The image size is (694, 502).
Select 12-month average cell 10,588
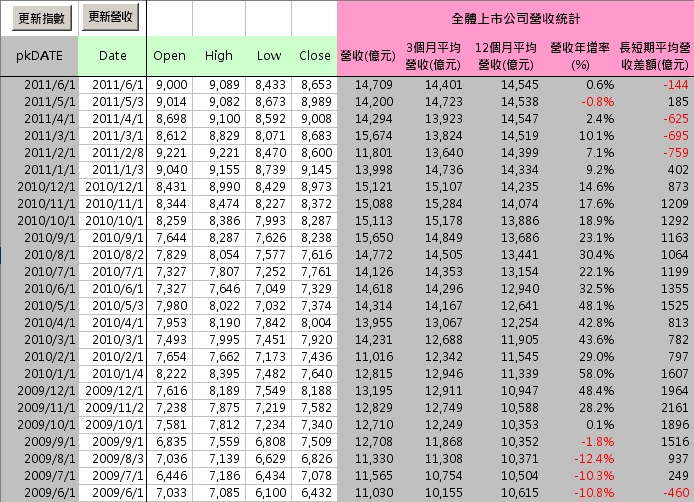click(520, 408)
